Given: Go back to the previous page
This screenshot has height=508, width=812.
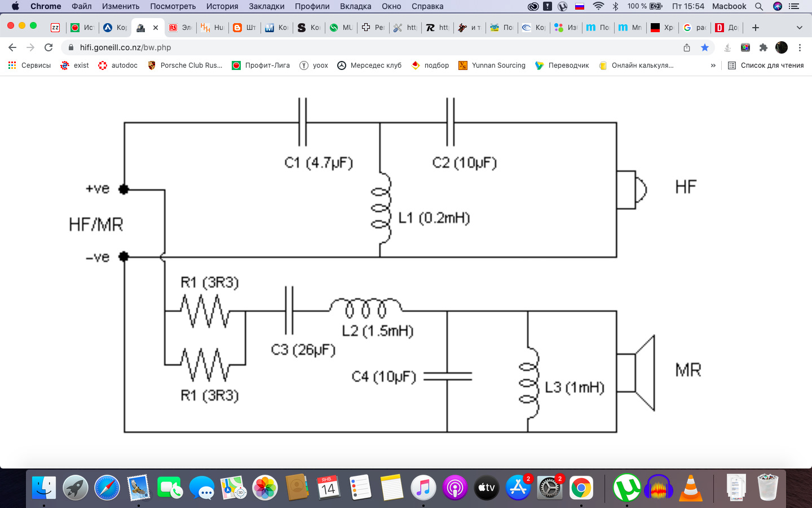Looking at the screenshot, I should [x=12, y=47].
